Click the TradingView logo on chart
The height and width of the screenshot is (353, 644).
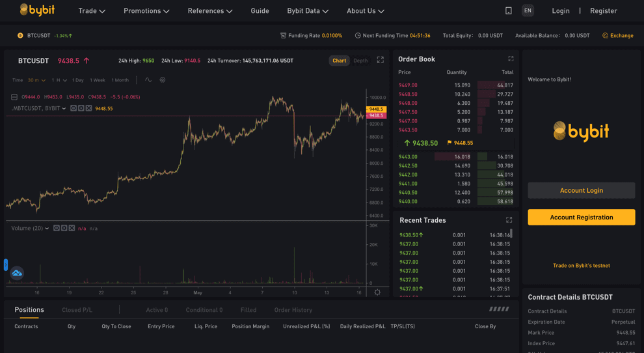[17, 273]
